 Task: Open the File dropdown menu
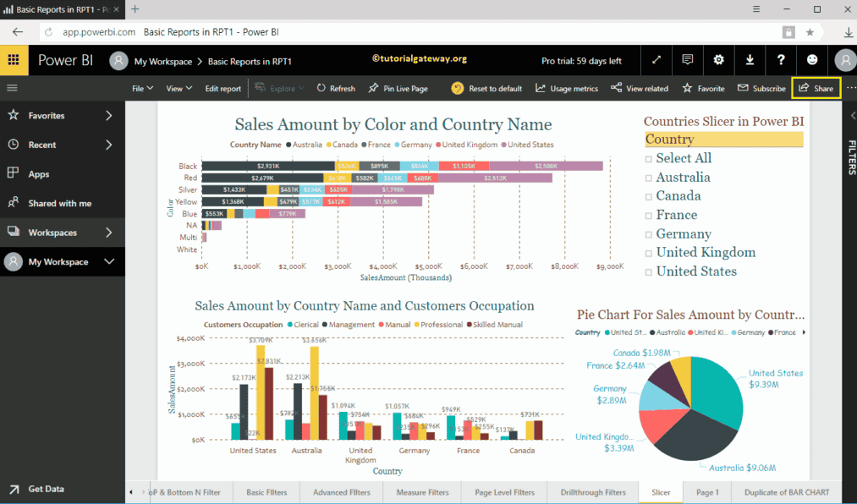142,88
